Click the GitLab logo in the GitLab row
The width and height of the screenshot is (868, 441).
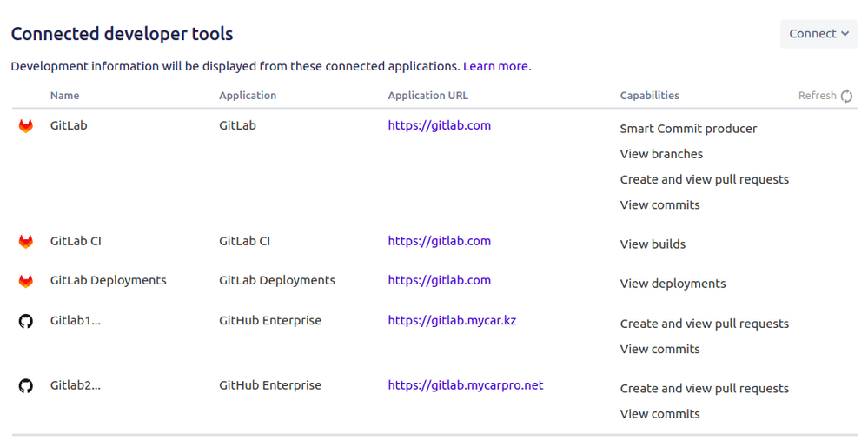(25, 126)
